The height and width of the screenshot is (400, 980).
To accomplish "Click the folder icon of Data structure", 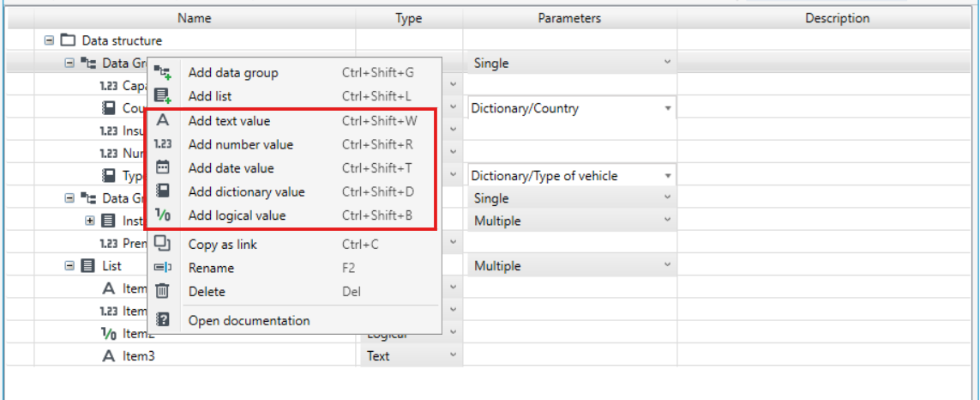I will pyautogui.click(x=68, y=40).
